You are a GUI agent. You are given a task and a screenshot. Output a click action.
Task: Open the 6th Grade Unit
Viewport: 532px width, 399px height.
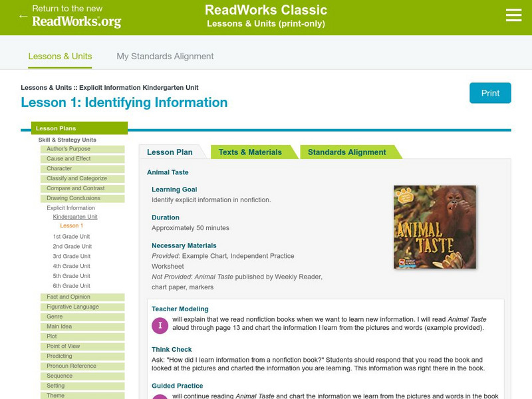coord(72,286)
